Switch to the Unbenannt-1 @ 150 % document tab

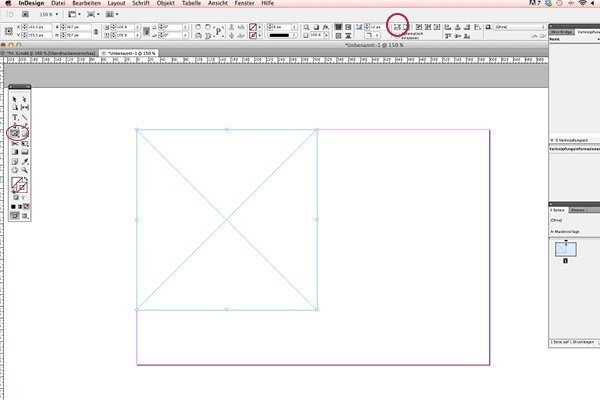(129, 53)
